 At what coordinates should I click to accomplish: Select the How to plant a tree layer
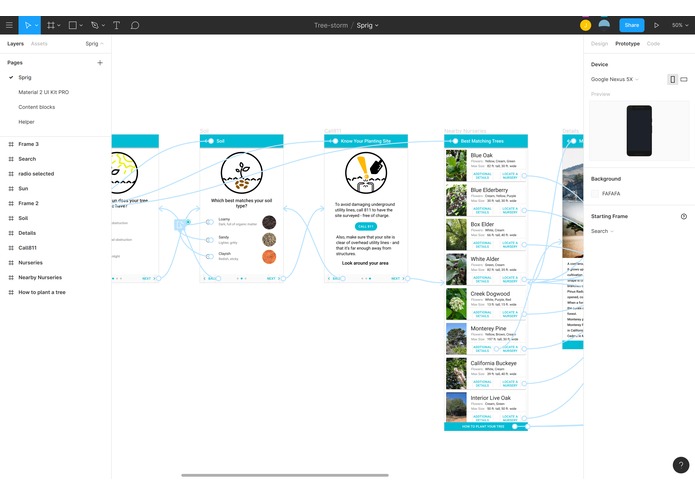(42, 292)
